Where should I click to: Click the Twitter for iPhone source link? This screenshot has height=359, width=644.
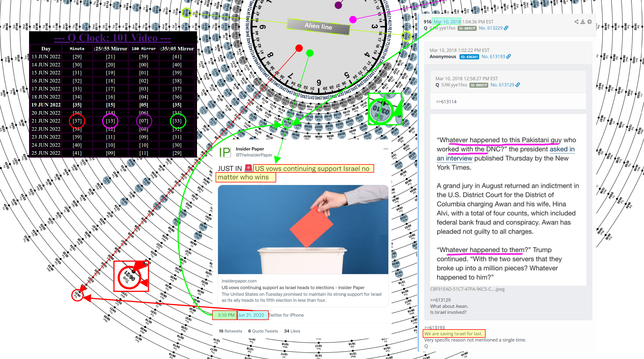pyautogui.click(x=286, y=315)
